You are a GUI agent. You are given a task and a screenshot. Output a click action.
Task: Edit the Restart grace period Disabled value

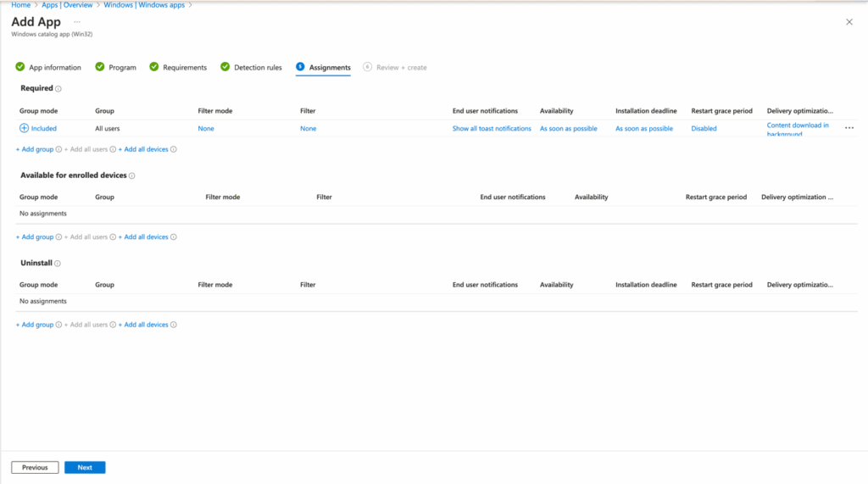(704, 129)
